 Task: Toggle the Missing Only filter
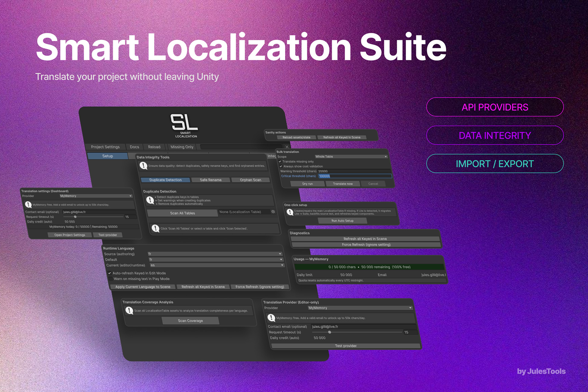point(182,147)
